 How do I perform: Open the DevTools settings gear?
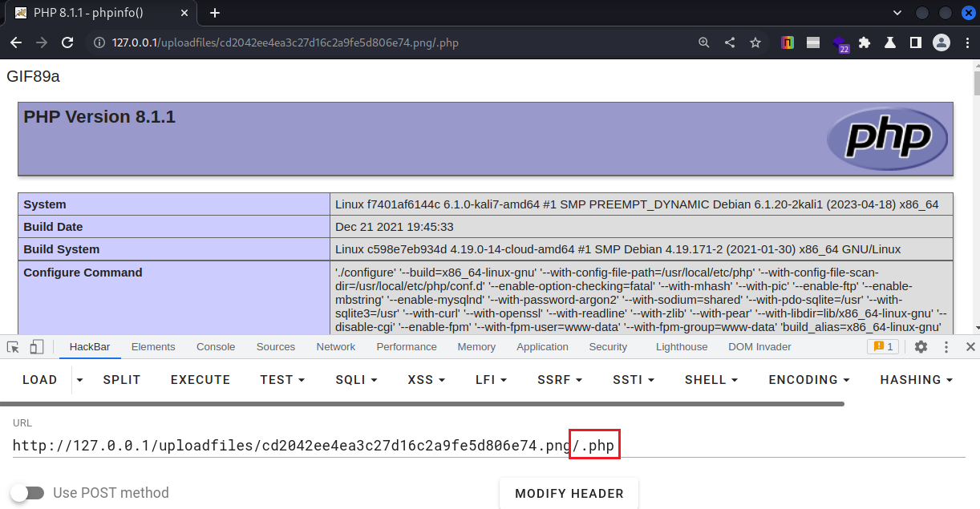921,347
